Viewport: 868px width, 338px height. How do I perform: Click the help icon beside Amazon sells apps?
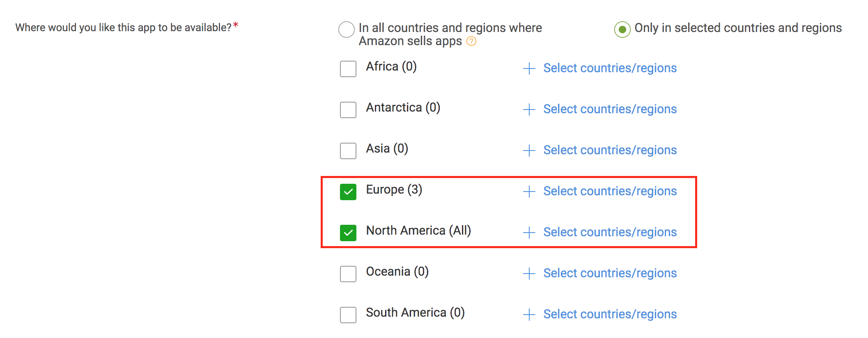click(x=471, y=41)
